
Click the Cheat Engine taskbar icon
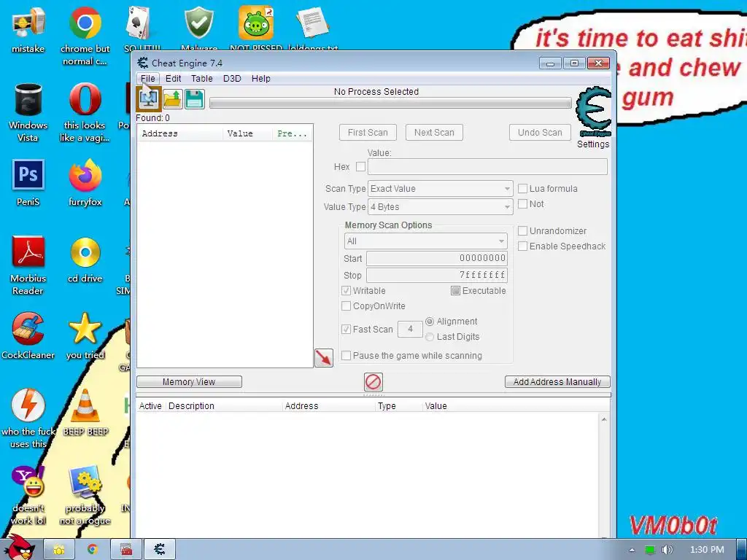160,550
